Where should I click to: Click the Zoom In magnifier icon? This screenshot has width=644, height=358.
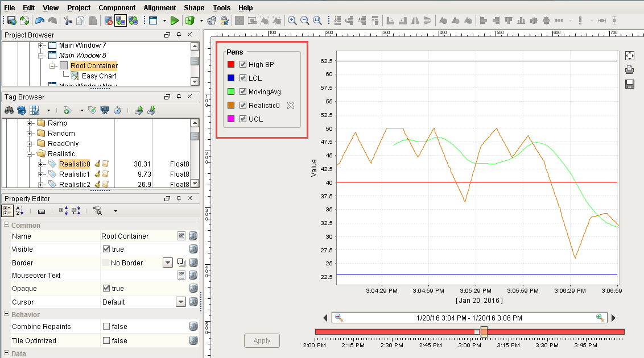point(292,20)
